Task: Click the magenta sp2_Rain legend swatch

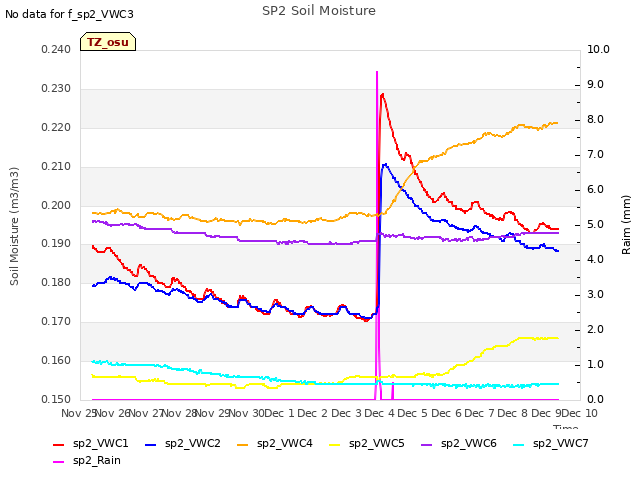Action: tap(59, 462)
